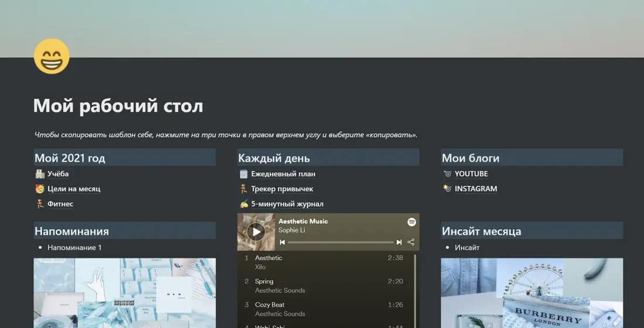Click the Aesthetic Music playlist title
Viewport: 644px width, 328px height.
pos(303,221)
